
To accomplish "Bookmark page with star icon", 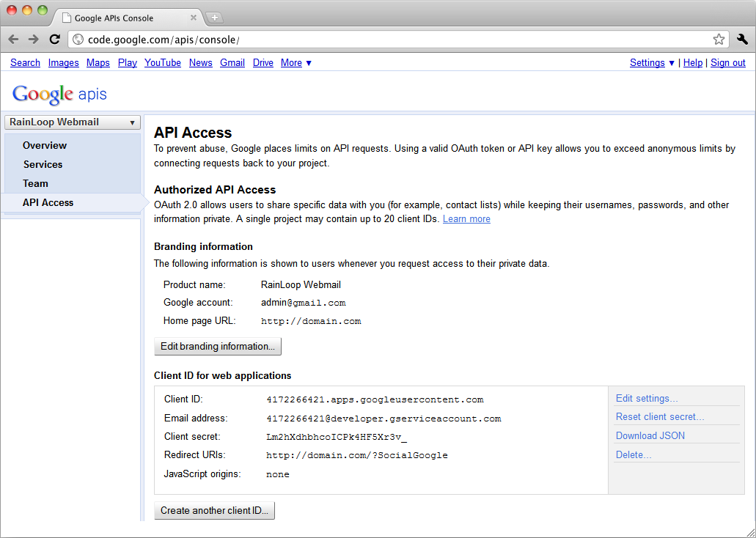I will pyautogui.click(x=719, y=40).
